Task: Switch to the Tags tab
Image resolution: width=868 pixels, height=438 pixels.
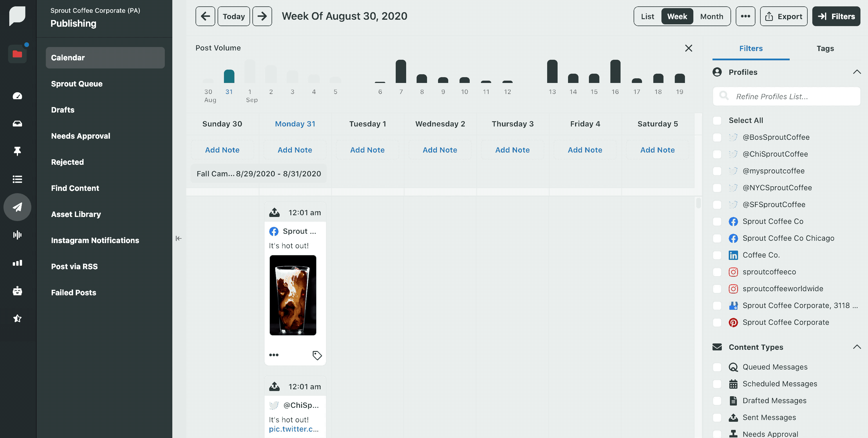Action: [825, 48]
